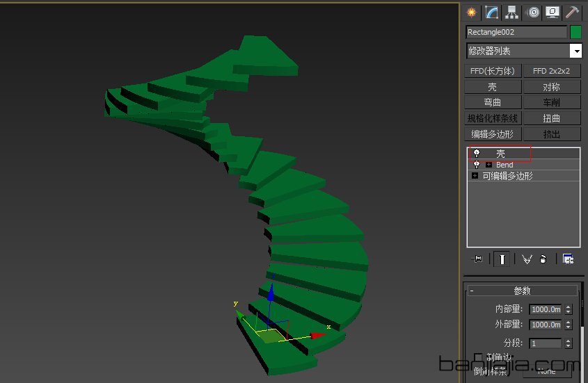The width and height of the screenshot is (588, 383).
Task: Apply the 规格化样条线 modifier button
Action: [x=493, y=118]
